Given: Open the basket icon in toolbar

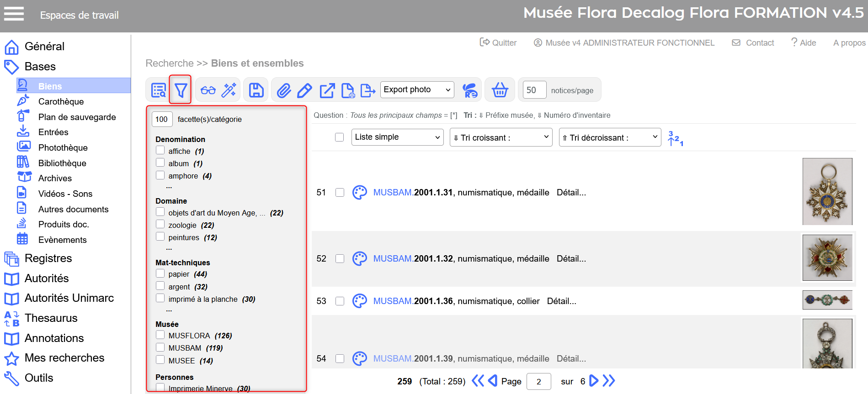Looking at the screenshot, I should coord(500,90).
